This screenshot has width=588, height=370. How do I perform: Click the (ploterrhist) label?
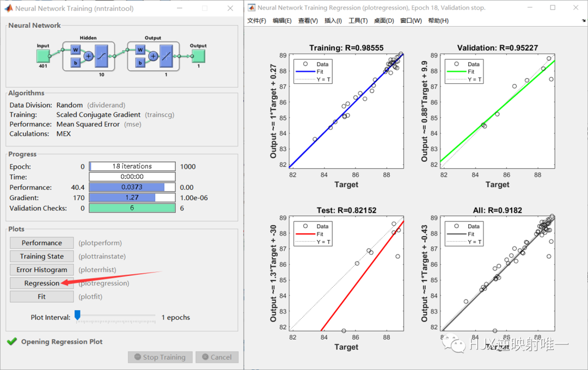[x=97, y=270]
